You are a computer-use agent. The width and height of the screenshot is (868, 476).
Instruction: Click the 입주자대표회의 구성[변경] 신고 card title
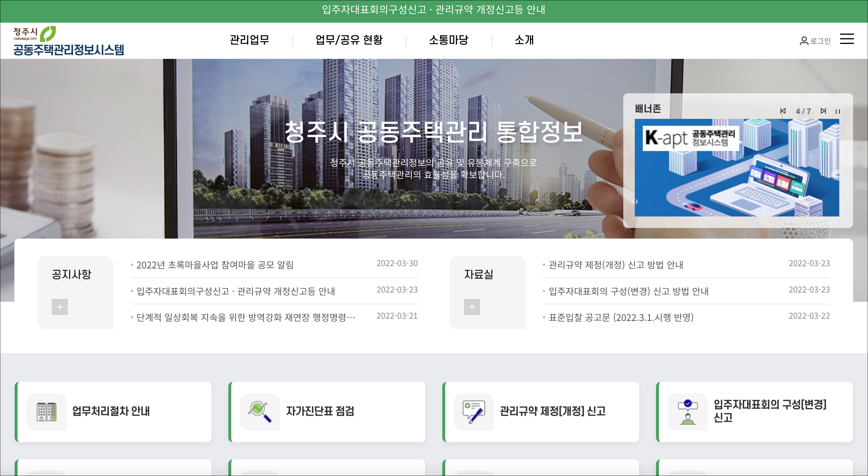click(x=770, y=411)
